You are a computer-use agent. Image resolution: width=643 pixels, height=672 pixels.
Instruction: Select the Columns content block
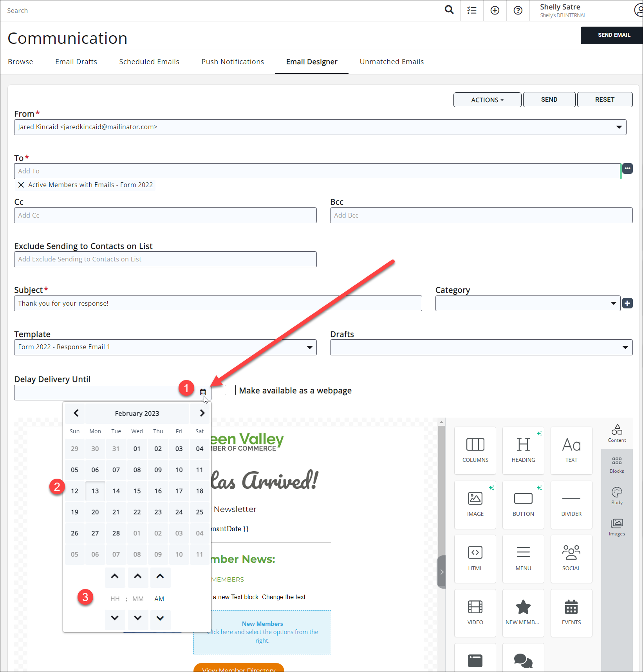[475, 450]
